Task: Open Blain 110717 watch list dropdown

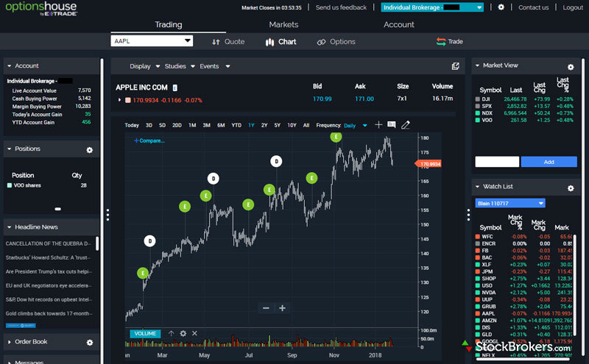Action: (510, 203)
